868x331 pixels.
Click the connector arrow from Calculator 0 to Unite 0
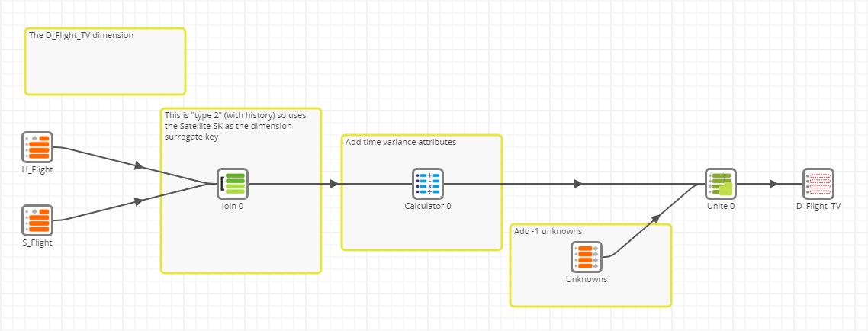coord(578,184)
